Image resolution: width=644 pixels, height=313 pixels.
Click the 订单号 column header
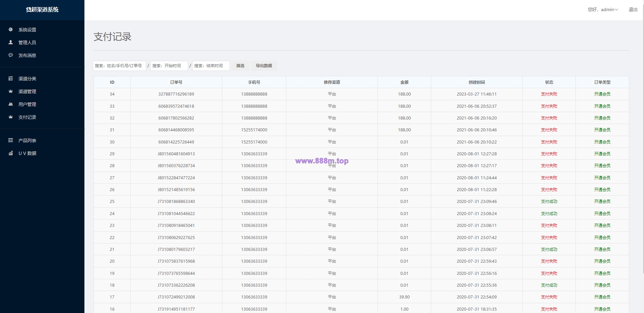(176, 82)
